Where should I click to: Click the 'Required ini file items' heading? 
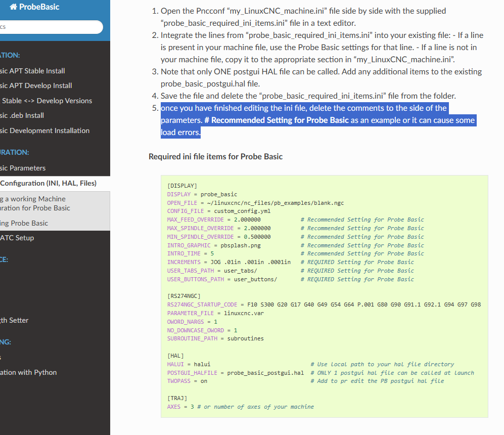(x=215, y=157)
